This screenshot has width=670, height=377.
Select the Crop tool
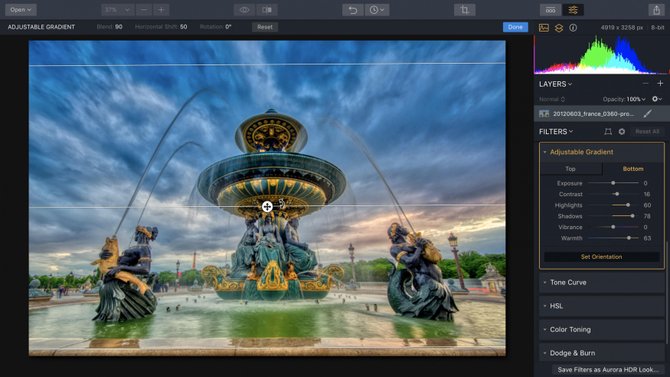[465, 10]
